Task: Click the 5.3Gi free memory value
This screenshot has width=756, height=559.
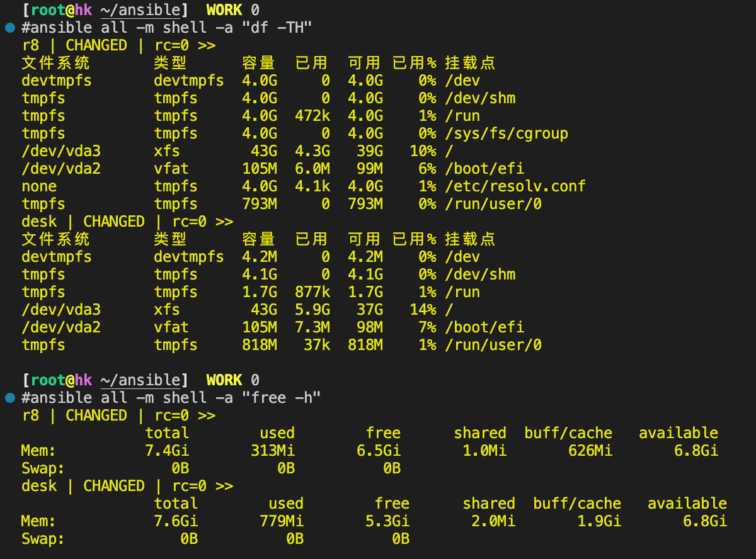Action: coord(387,521)
